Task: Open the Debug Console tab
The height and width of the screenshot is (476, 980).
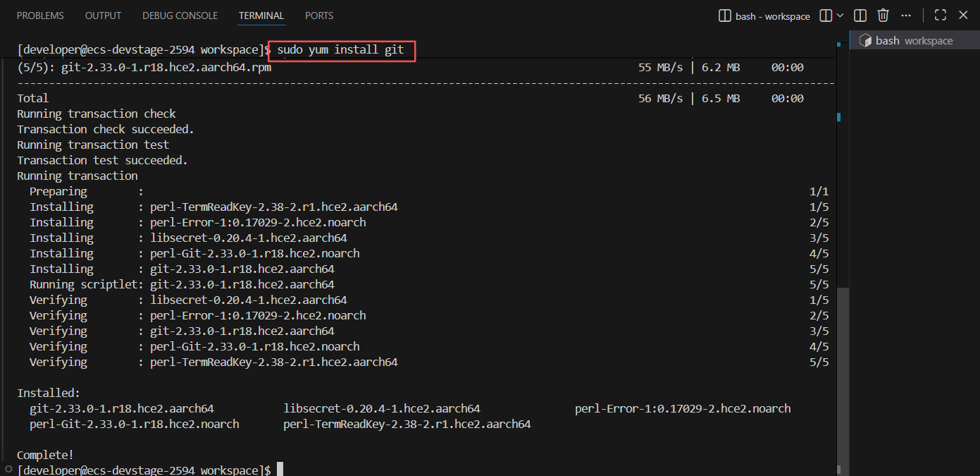Action: click(x=180, y=16)
